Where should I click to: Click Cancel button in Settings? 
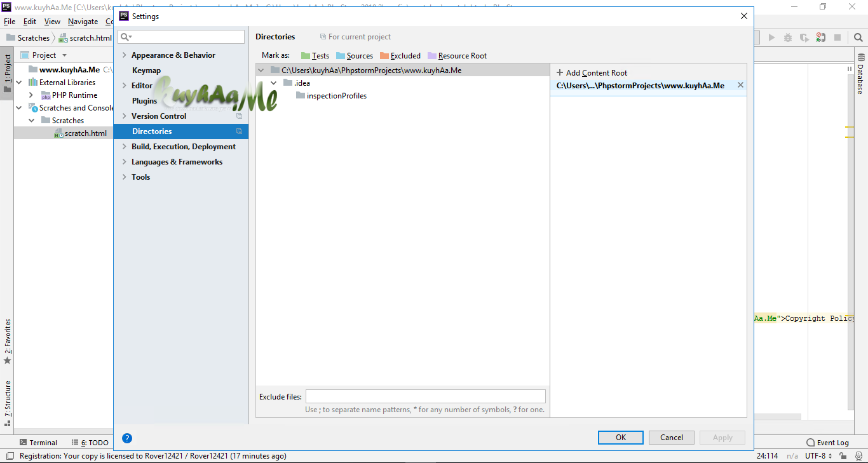672,437
